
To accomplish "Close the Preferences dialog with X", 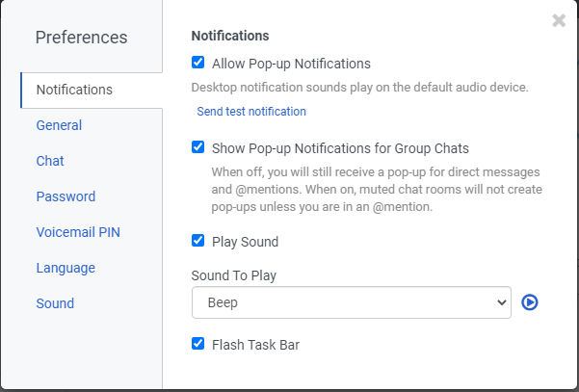I will click(x=559, y=20).
